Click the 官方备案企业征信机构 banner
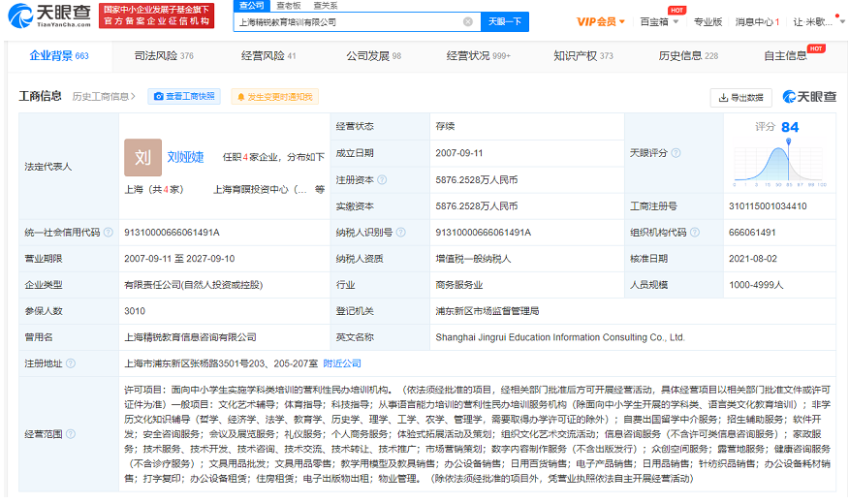The image size is (849, 504). tap(156, 16)
